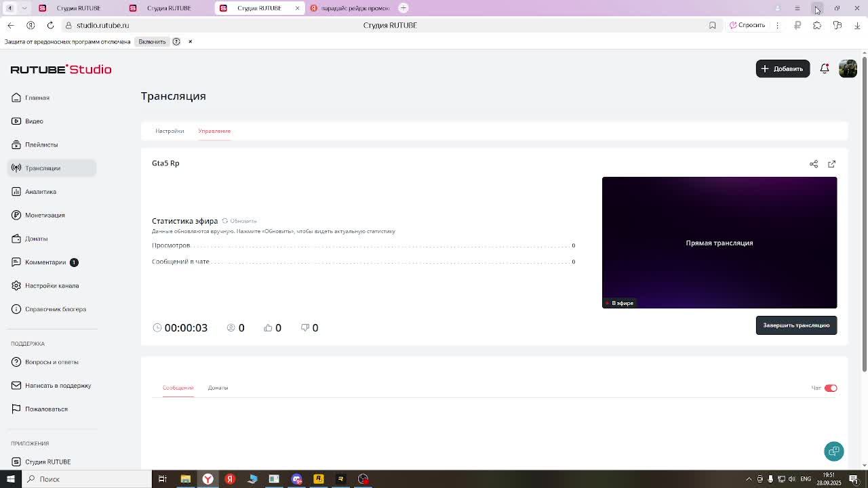Open browser downloads icon
The height and width of the screenshot is (488, 868).
click(x=857, y=25)
